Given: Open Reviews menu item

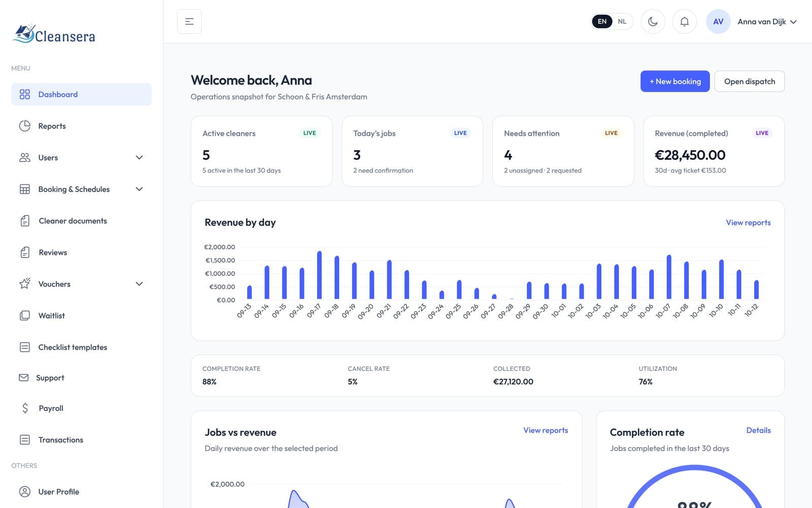Looking at the screenshot, I should pos(81,252).
